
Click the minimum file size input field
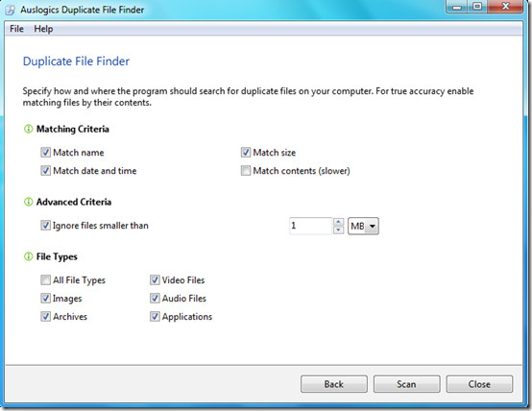point(310,226)
